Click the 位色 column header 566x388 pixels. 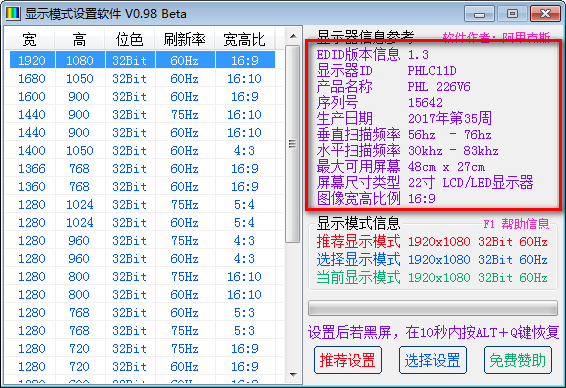tap(130, 39)
